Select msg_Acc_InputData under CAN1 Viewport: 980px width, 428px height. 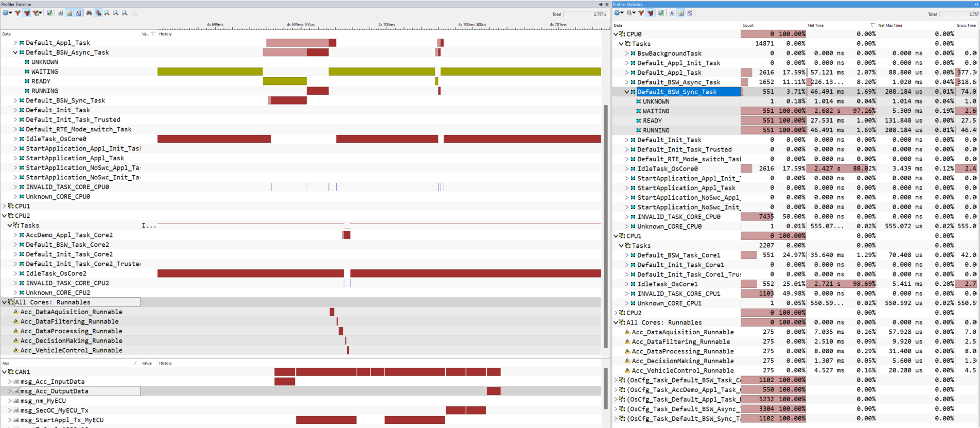tap(52, 382)
